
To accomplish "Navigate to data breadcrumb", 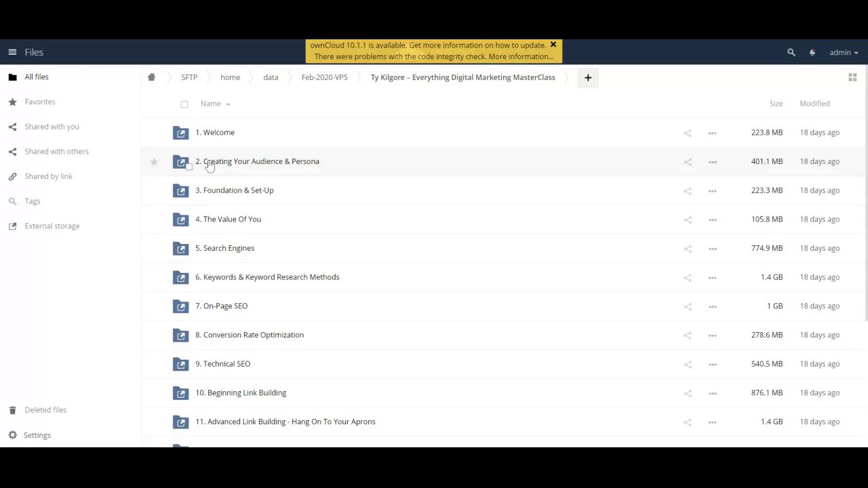I will coord(271,77).
